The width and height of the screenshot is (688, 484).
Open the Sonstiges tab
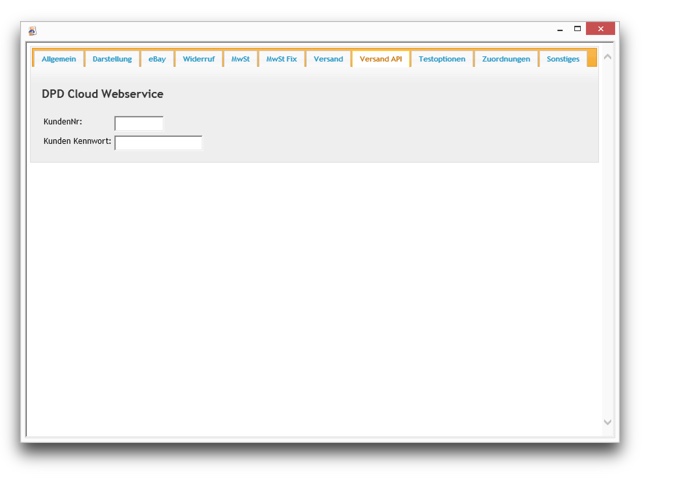click(x=563, y=59)
